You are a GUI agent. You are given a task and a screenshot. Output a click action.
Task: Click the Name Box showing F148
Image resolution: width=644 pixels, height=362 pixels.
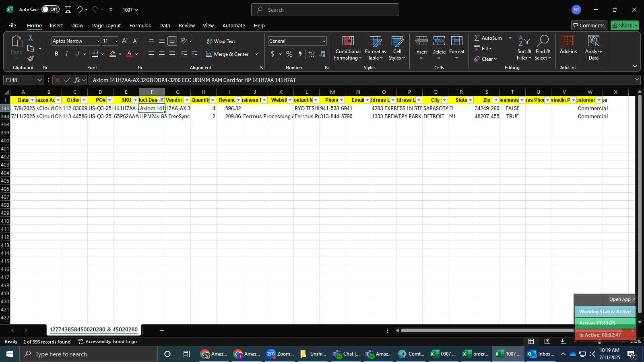[20, 80]
